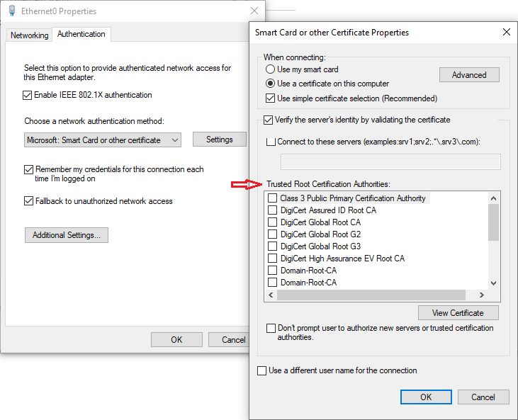This screenshot has width=518, height=420.
Task: Click the Ethernet0 Properties title bar icon
Action: (12, 11)
